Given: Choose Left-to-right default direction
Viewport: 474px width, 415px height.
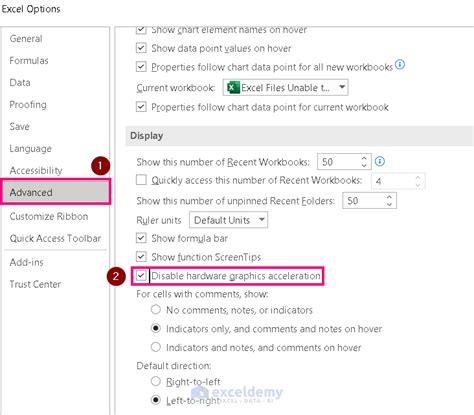Looking at the screenshot, I should (x=156, y=400).
